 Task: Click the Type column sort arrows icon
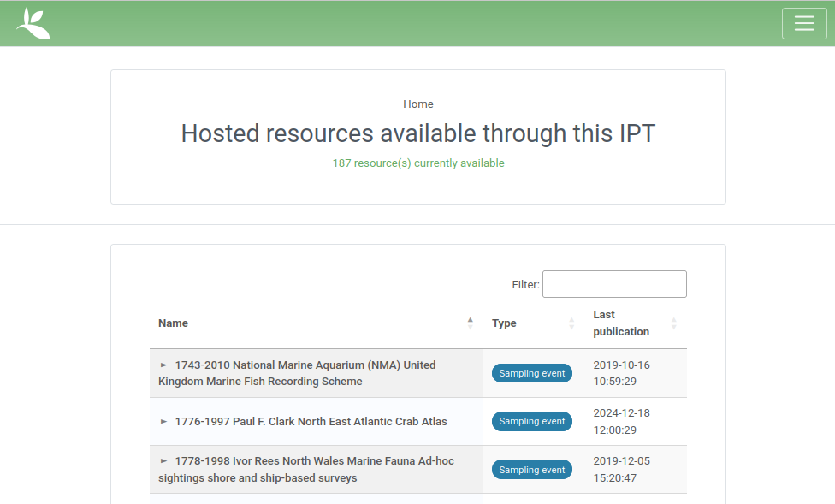click(571, 323)
